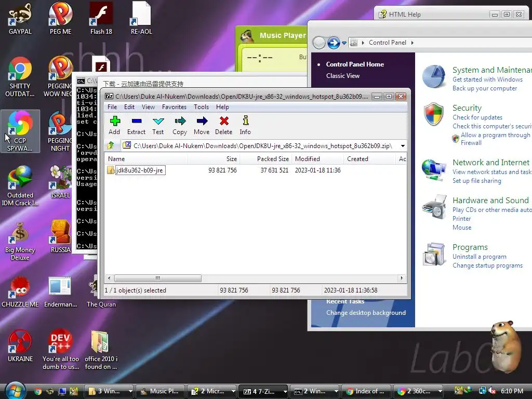Open the Help menu in 7-Zip
532x399 pixels.
coord(222,107)
